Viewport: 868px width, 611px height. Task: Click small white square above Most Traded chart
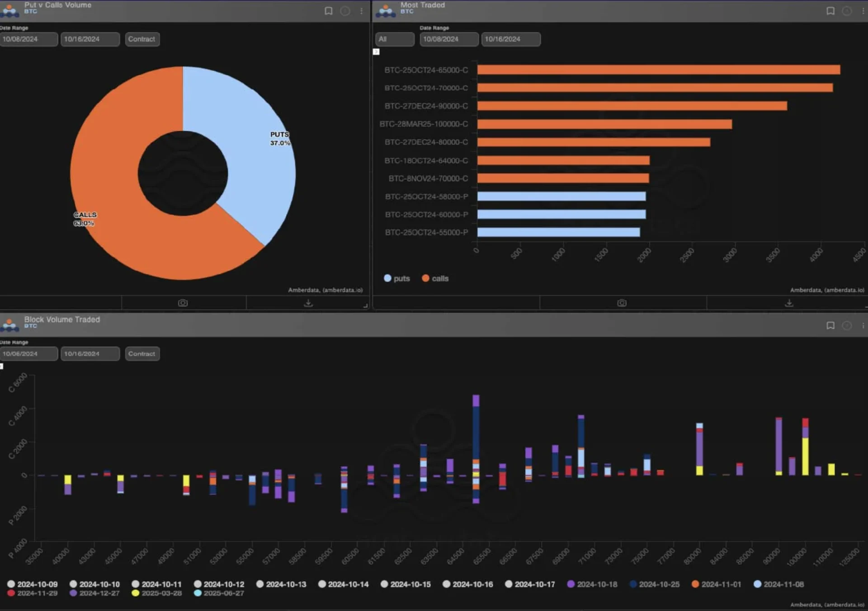coord(376,52)
